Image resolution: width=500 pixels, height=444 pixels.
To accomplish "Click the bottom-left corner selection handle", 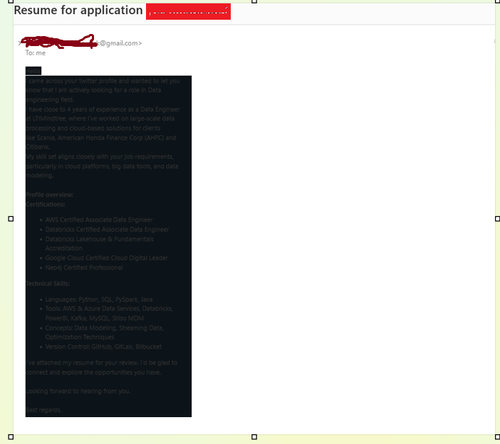I will pyautogui.click(x=11, y=437).
